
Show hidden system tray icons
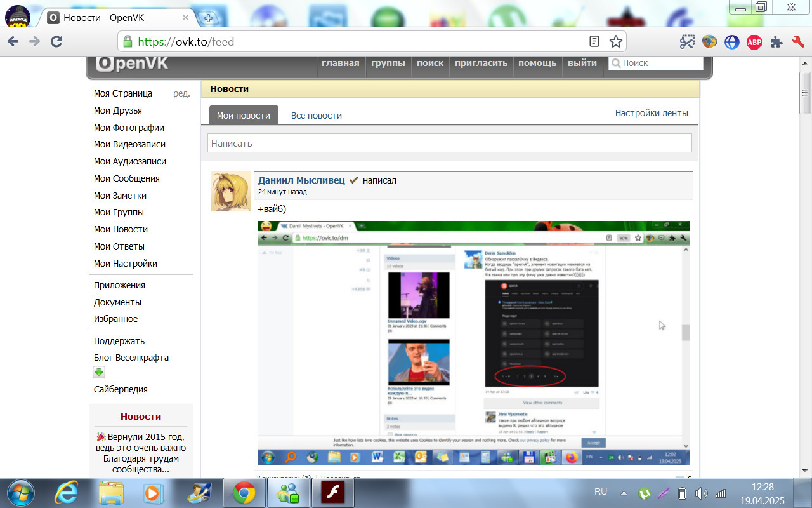(x=624, y=493)
